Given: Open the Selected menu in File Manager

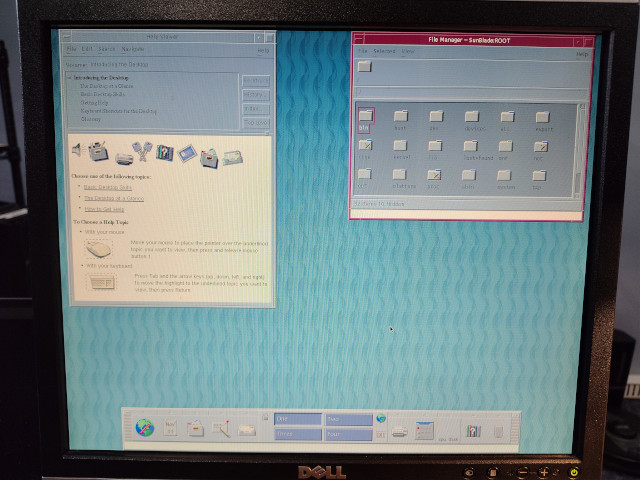Looking at the screenshot, I should click(382, 51).
